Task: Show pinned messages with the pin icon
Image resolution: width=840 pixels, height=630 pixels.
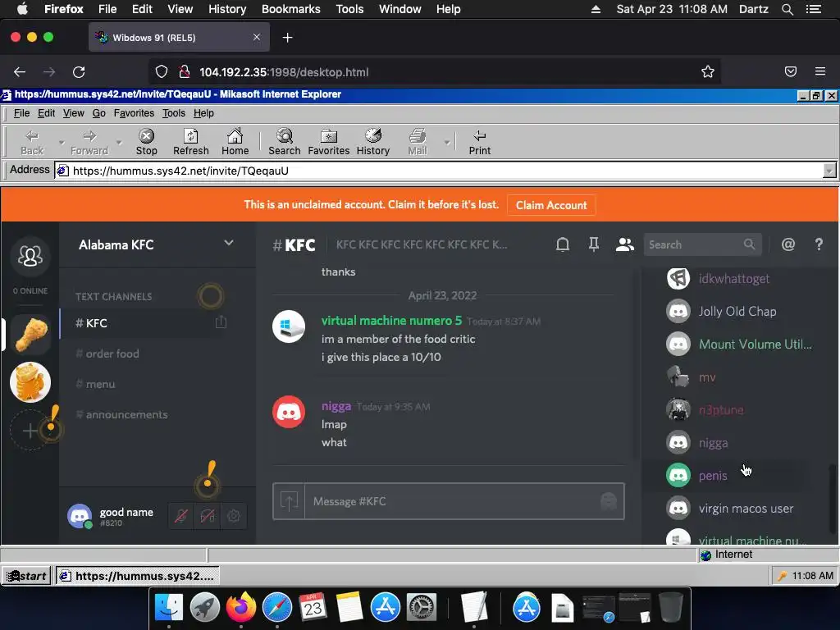Action: (x=594, y=244)
